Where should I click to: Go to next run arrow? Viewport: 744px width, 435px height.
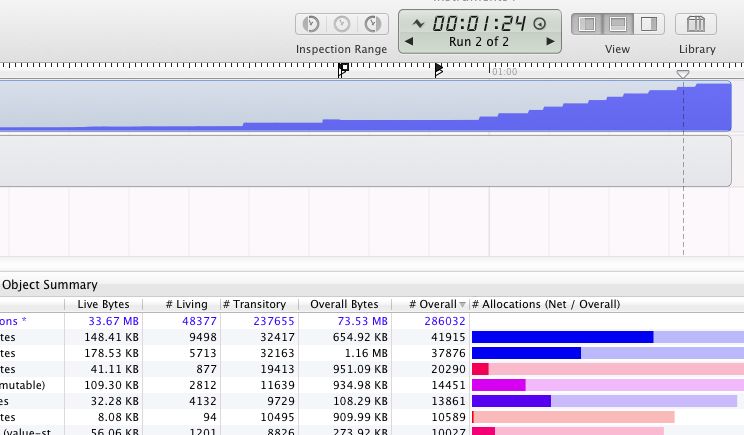pyautogui.click(x=550, y=41)
